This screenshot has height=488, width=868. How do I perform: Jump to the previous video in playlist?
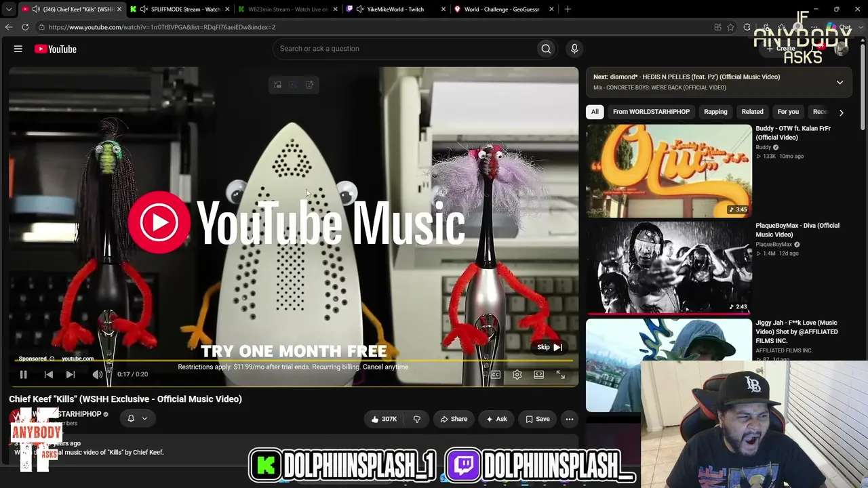point(49,374)
